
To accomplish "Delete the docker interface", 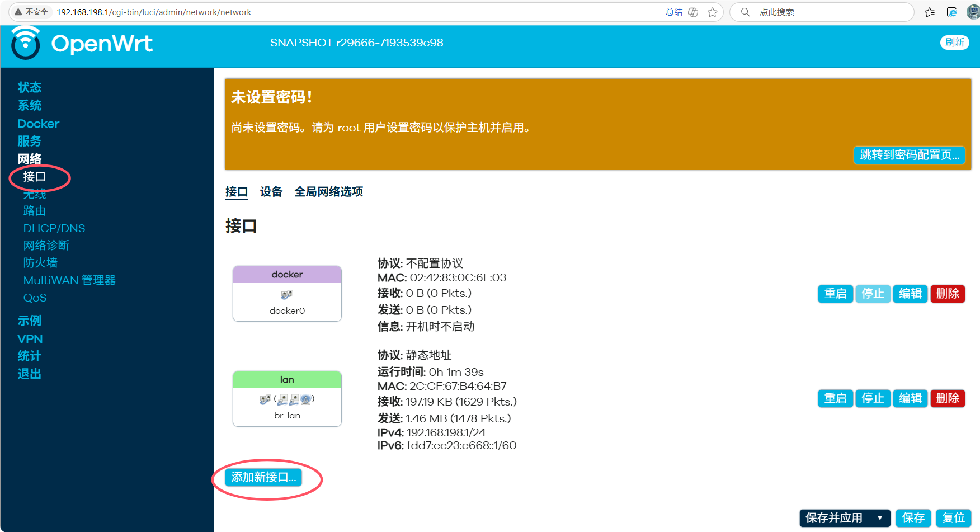I will point(948,294).
